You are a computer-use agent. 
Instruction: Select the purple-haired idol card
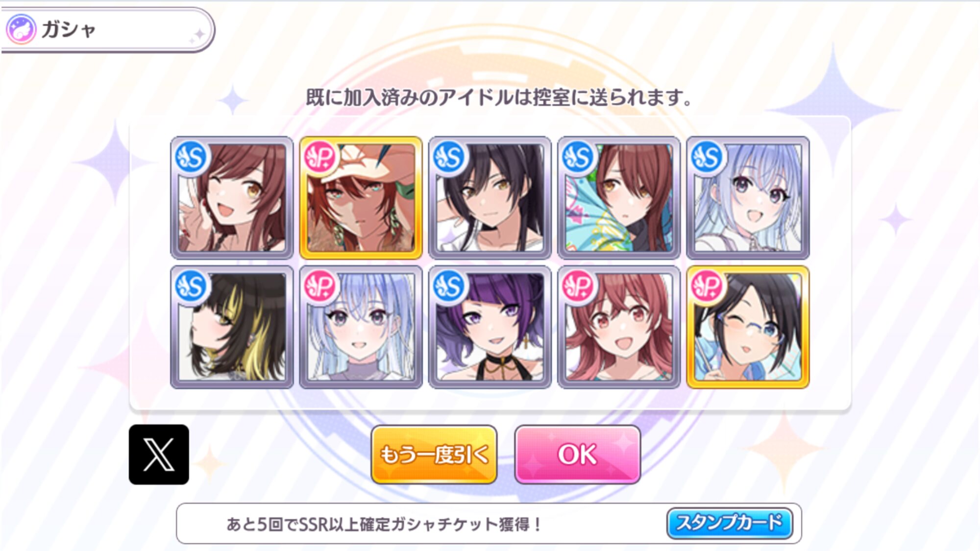click(x=490, y=327)
